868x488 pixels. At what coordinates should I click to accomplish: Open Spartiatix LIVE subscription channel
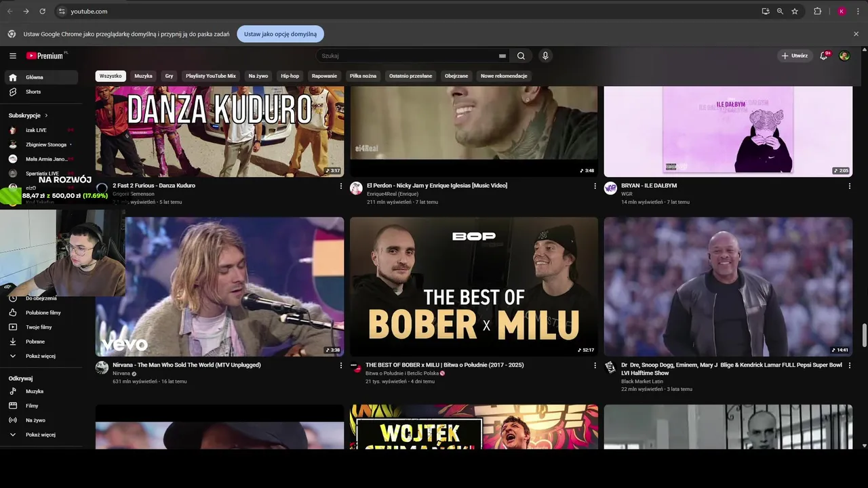tap(41, 174)
